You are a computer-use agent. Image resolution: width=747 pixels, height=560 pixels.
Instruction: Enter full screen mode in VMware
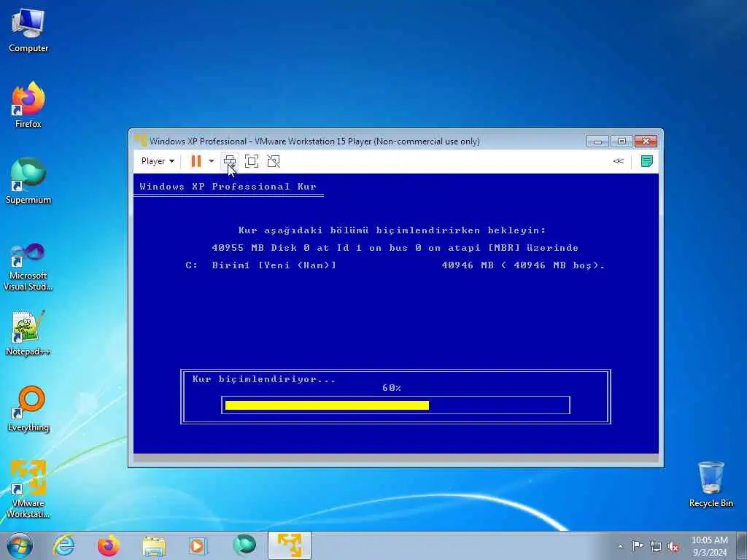[x=252, y=161]
